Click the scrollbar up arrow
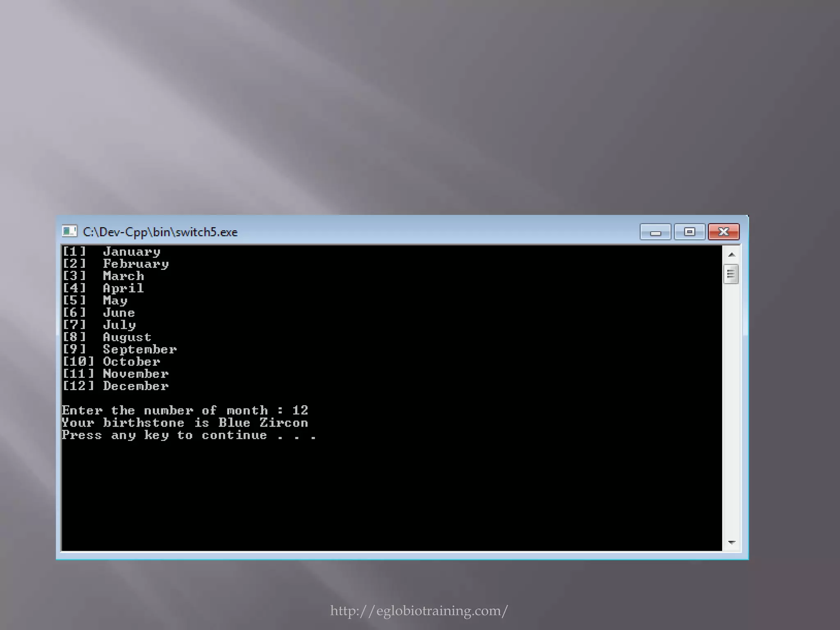Screen dimensions: 840x630 click(731, 255)
